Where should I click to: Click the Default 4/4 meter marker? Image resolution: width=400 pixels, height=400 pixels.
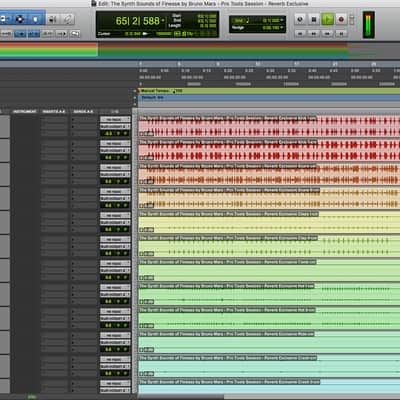pos(152,97)
